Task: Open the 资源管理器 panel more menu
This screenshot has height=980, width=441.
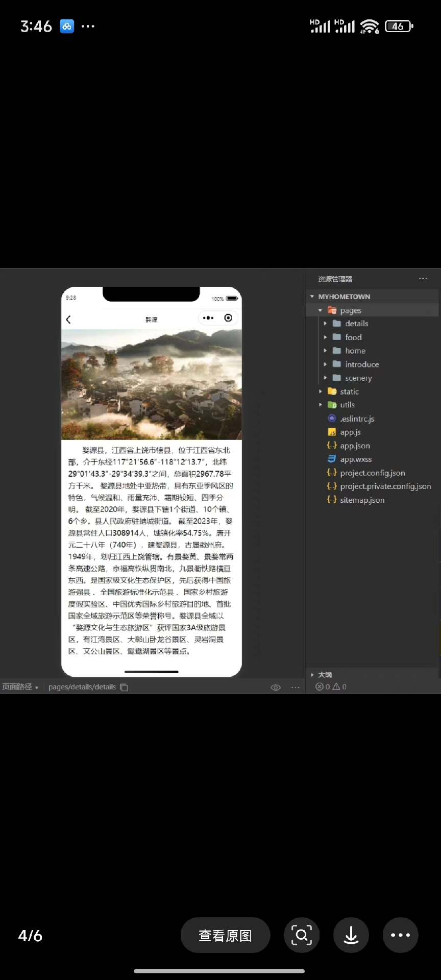Action: pos(423,279)
